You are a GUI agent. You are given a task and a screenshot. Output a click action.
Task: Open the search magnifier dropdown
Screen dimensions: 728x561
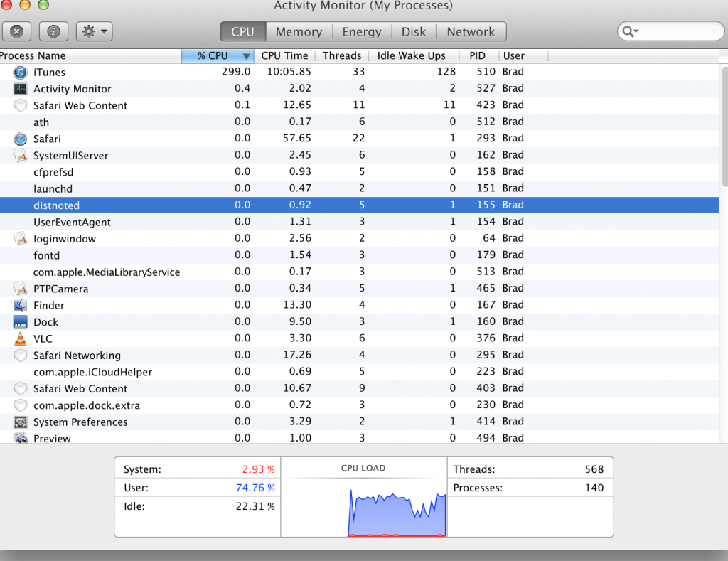point(630,31)
